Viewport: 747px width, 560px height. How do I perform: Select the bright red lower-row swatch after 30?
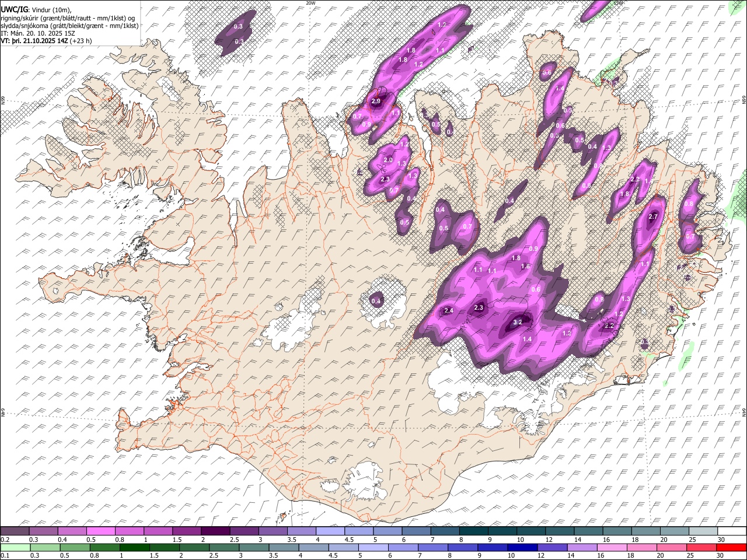point(732,547)
